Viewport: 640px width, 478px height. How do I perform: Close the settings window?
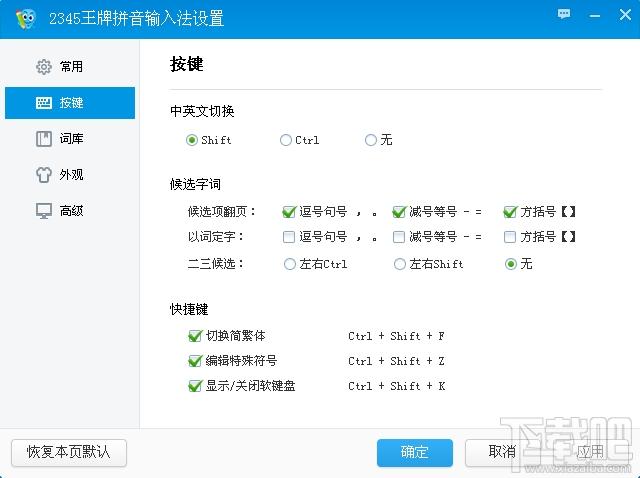tap(625, 15)
